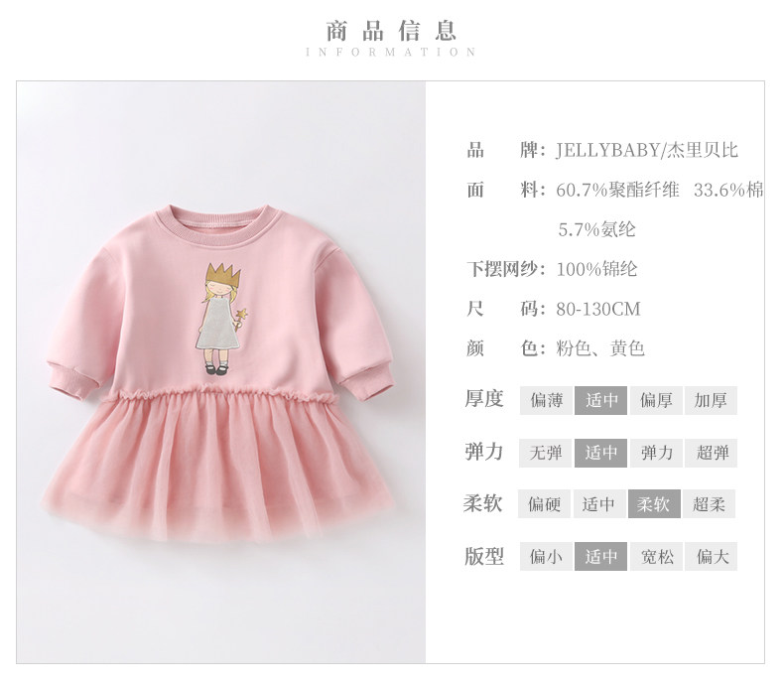Choose the 加厚 thickness box

pyautogui.click(x=711, y=400)
